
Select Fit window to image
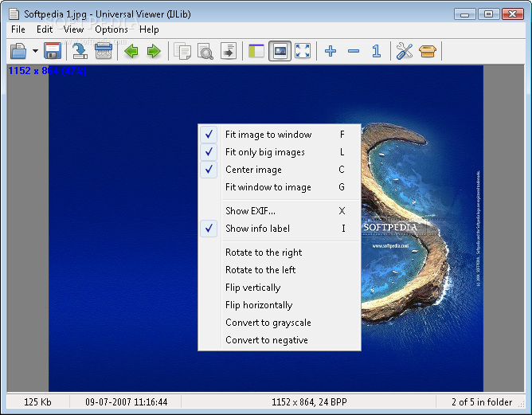coord(280,187)
